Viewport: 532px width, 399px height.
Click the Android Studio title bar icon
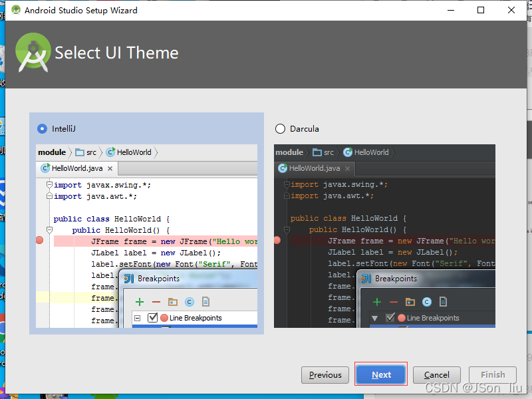click(x=15, y=10)
